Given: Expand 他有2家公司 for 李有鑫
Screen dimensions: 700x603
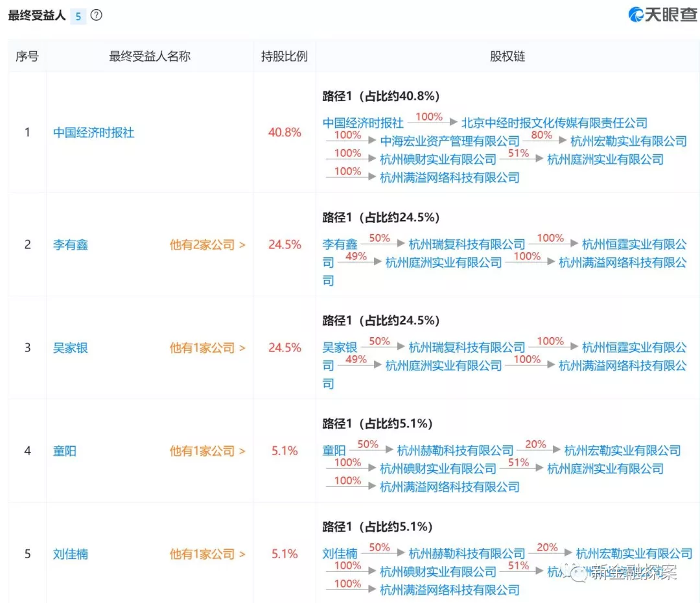Looking at the screenshot, I should coord(207,245).
